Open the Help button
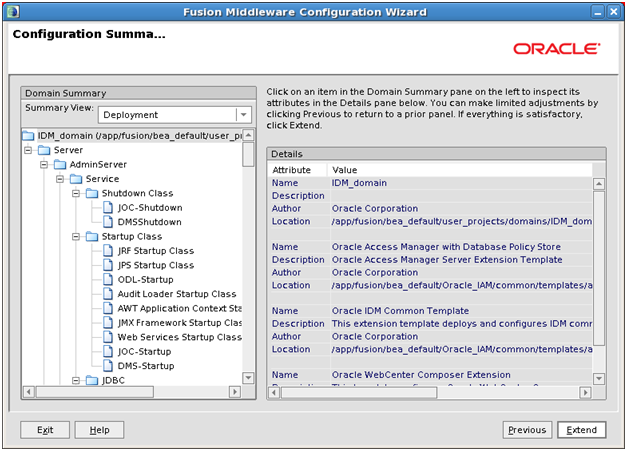The height and width of the screenshot is (451, 627). tap(99, 430)
